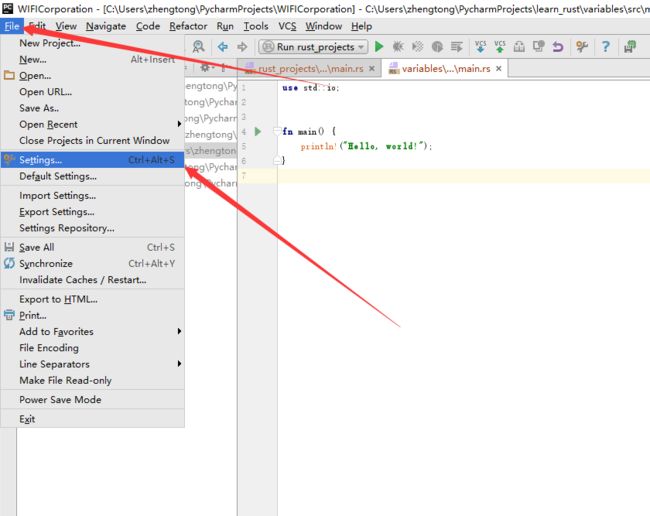Open the Run menu
Screen dimensions: 650x516
tap(225, 26)
